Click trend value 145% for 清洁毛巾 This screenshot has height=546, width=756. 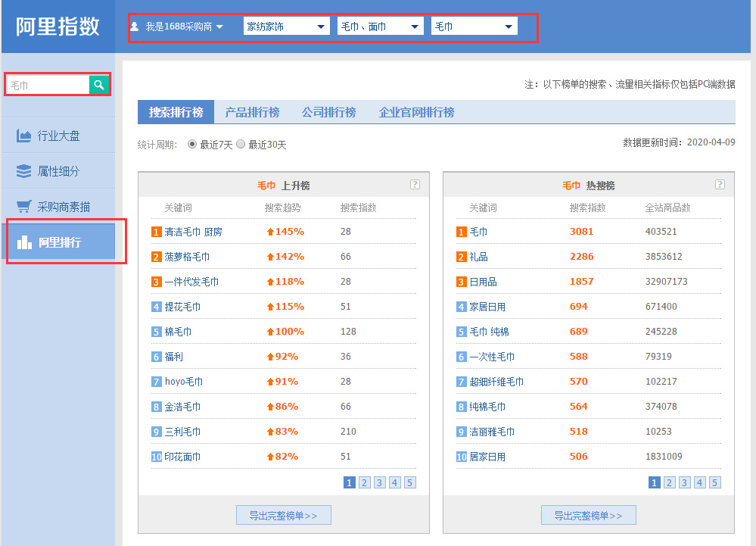point(285,232)
